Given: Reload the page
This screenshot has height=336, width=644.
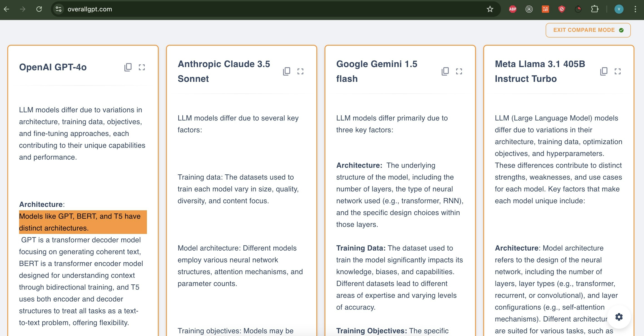Looking at the screenshot, I should [39, 9].
